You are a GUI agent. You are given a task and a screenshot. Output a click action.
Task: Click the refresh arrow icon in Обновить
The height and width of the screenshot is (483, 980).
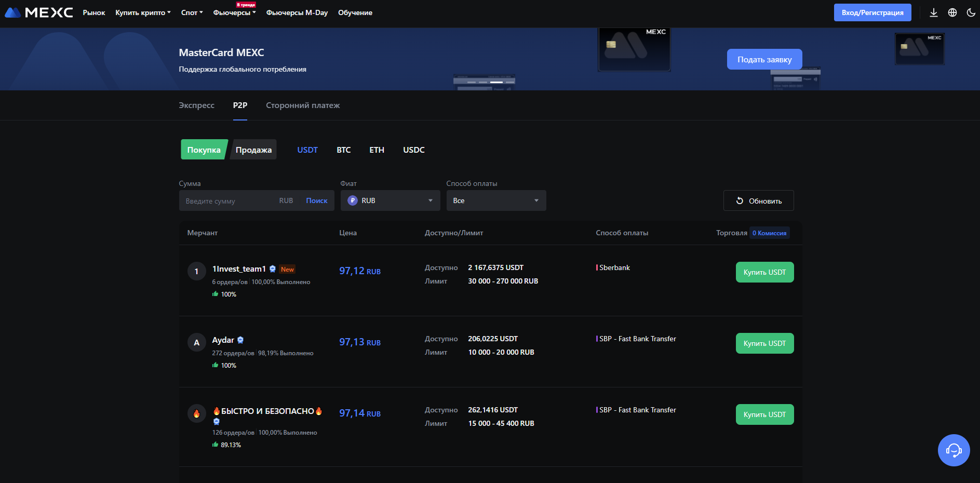[x=740, y=200]
